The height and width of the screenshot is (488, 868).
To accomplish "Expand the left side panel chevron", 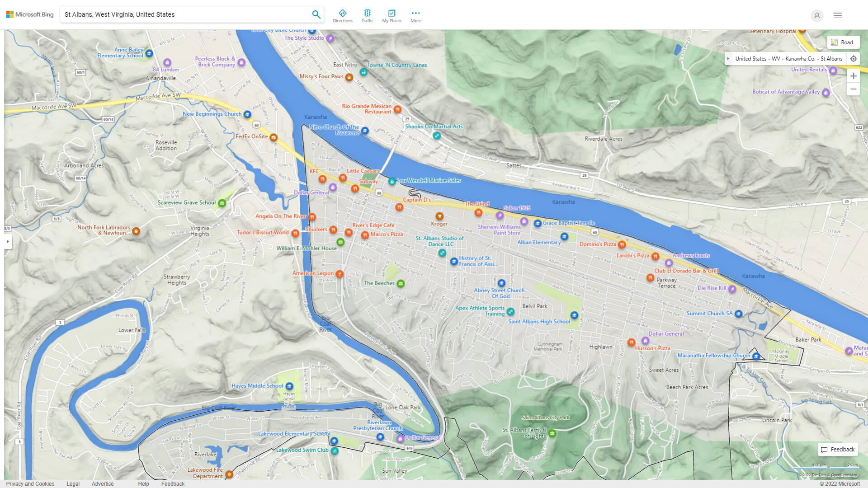I will [x=8, y=242].
